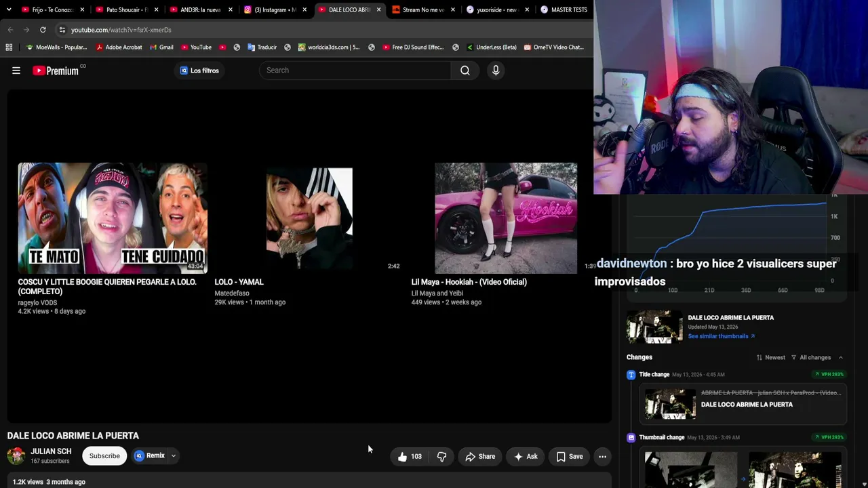The height and width of the screenshot is (488, 868).
Task: Click the Thumbnail change image icon
Action: (631, 438)
